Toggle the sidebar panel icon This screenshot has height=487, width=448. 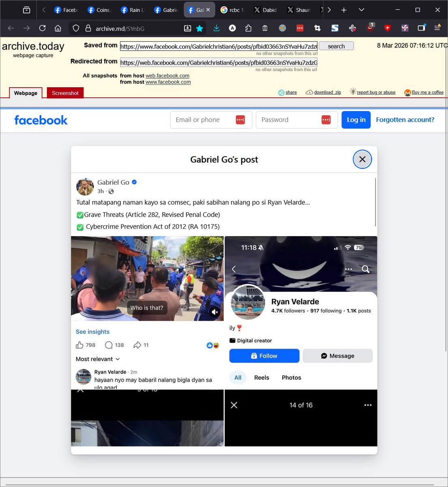coord(422,28)
